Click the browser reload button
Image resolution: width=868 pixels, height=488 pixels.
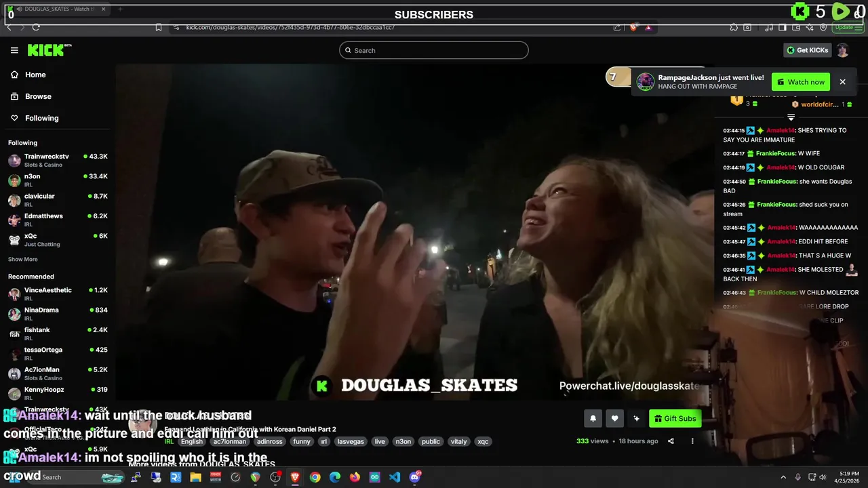[36, 27]
